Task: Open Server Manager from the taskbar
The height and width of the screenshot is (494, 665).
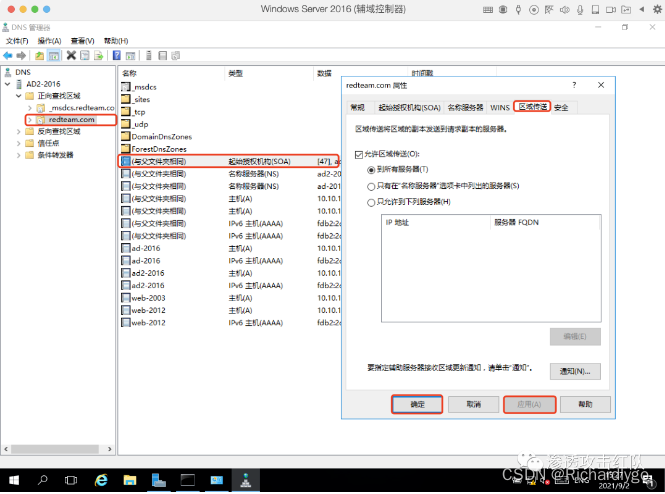Action: coord(159,480)
